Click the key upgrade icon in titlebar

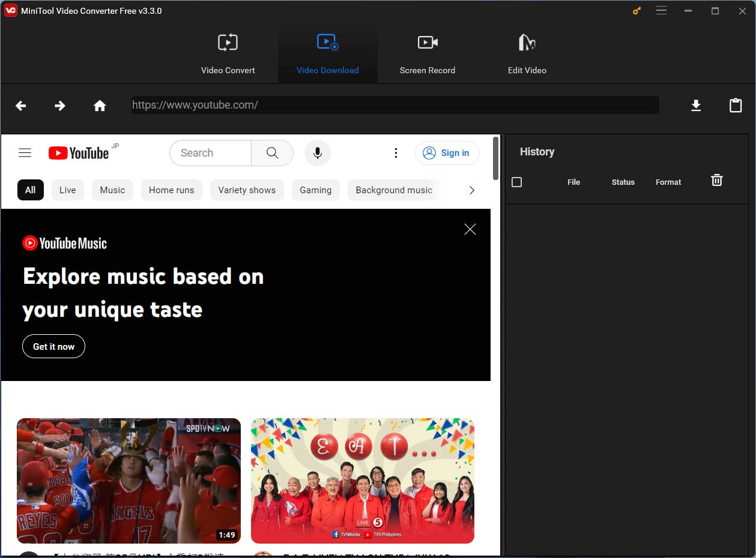pos(636,10)
